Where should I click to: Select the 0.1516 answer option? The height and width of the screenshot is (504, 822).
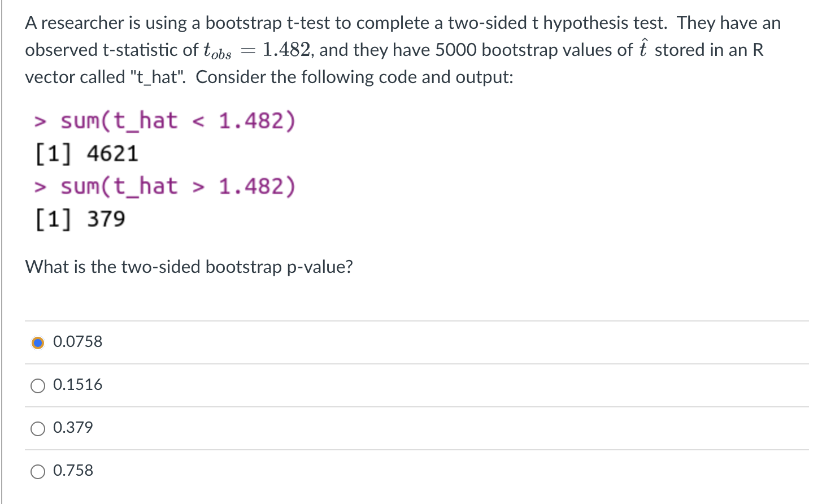pos(37,385)
